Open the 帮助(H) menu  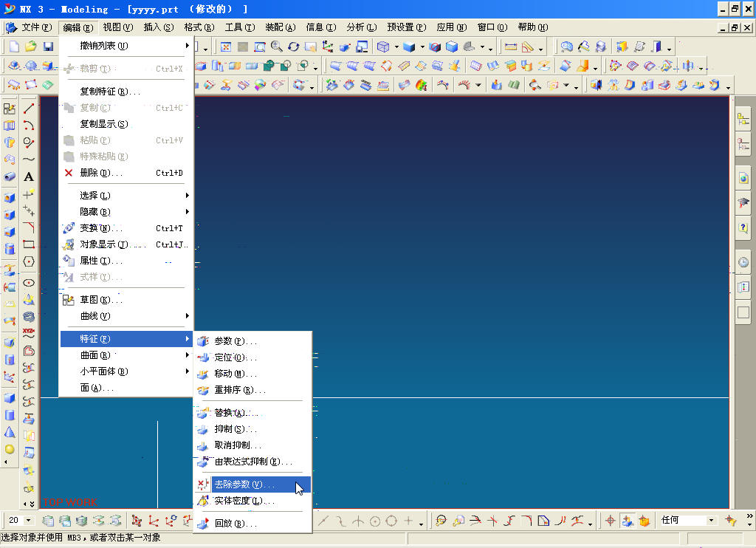533,27
